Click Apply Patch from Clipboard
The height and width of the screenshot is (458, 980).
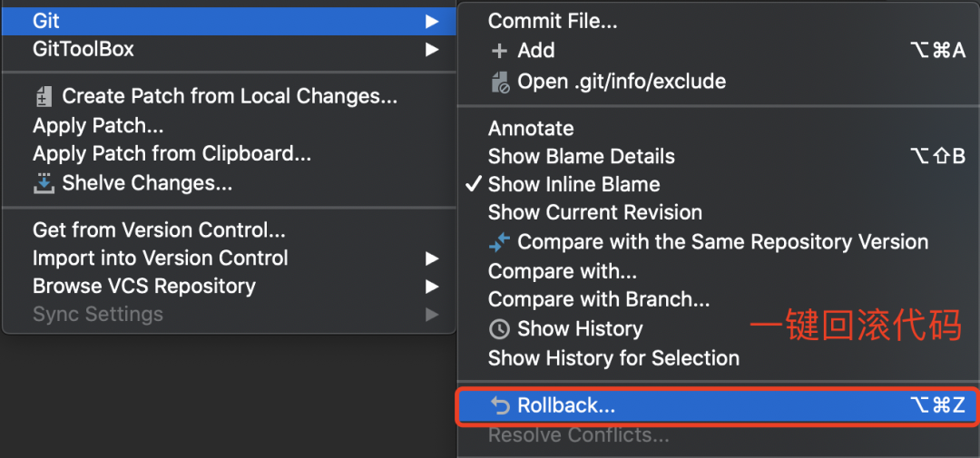click(171, 154)
